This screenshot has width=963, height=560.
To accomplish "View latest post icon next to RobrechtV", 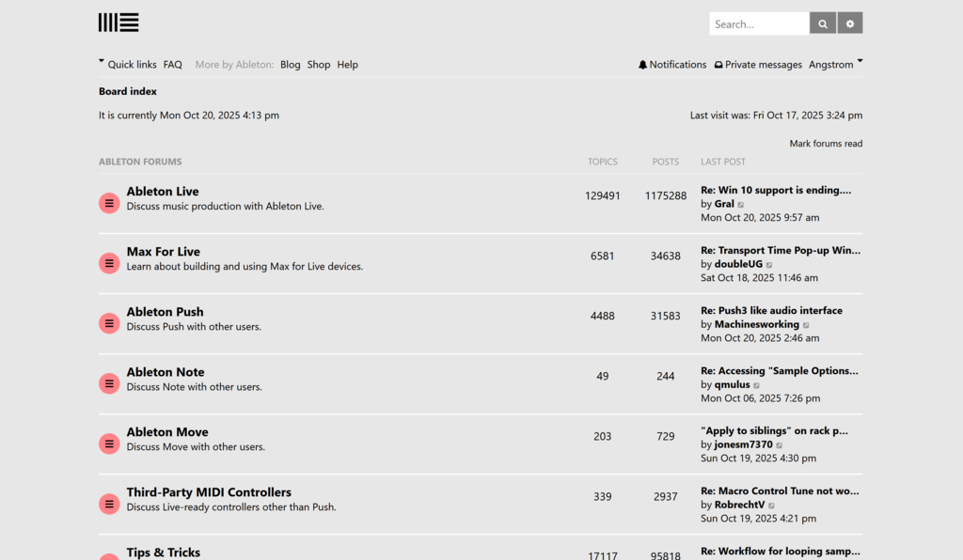I will click(771, 505).
